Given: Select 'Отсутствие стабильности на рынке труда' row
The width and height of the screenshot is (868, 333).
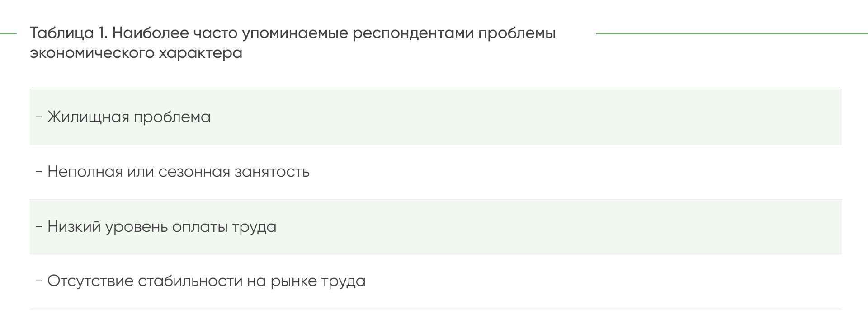Looking at the screenshot, I should [x=436, y=281].
